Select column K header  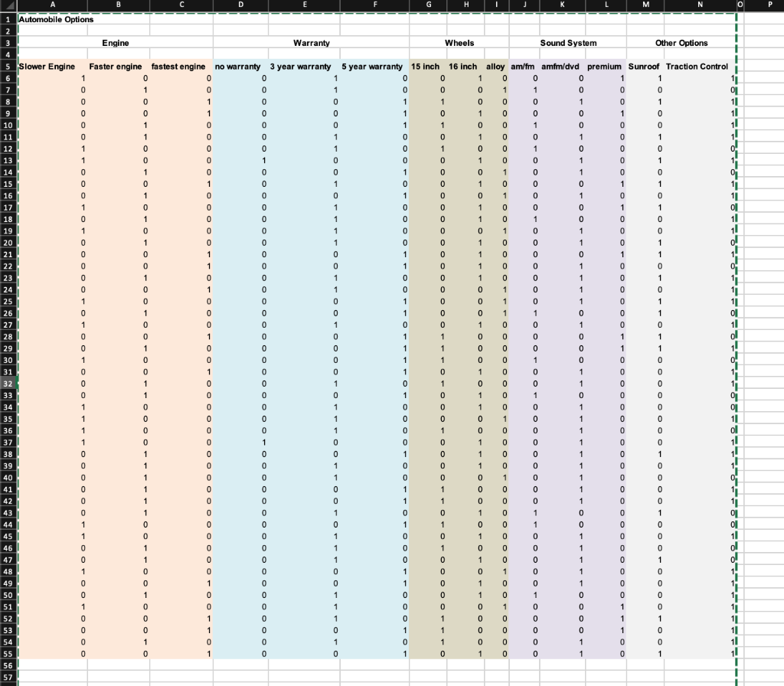[x=563, y=5]
